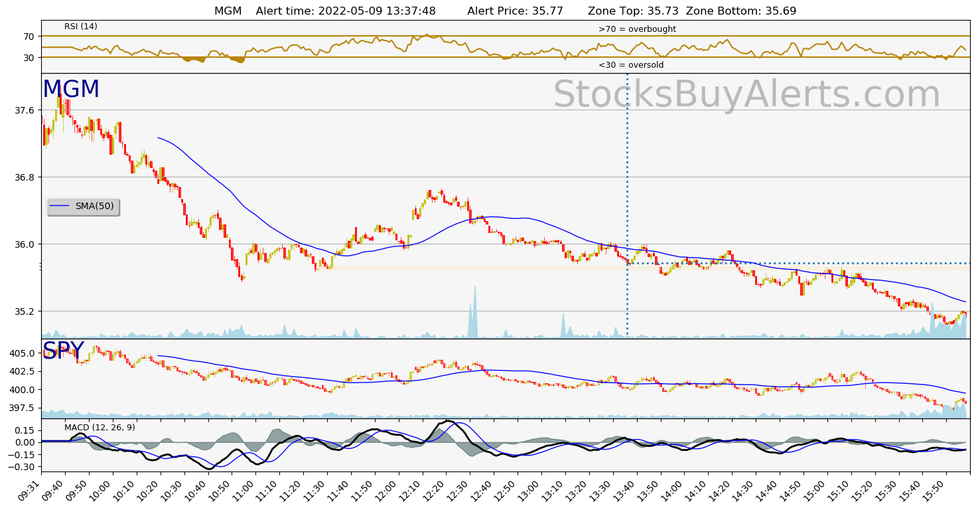Click the 11:30 time axis label

(x=316, y=490)
